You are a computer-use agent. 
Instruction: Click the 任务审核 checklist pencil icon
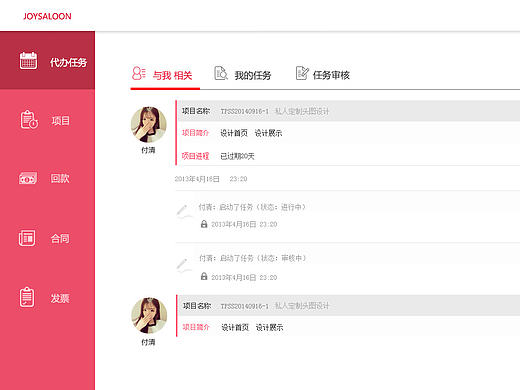[x=302, y=73]
